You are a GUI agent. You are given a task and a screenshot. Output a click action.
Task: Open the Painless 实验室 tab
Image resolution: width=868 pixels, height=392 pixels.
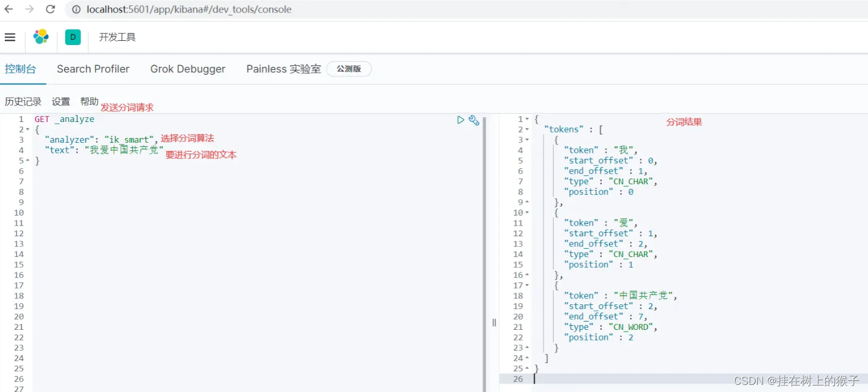click(283, 69)
